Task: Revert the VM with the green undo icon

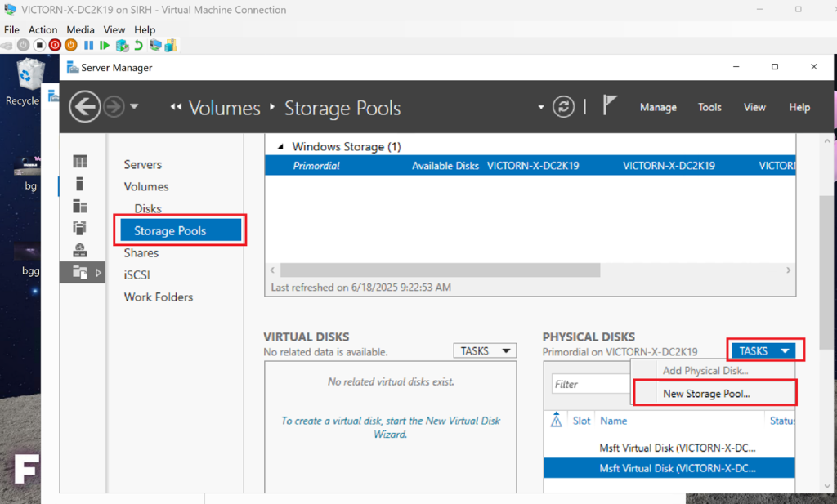Action: click(x=138, y=45)
